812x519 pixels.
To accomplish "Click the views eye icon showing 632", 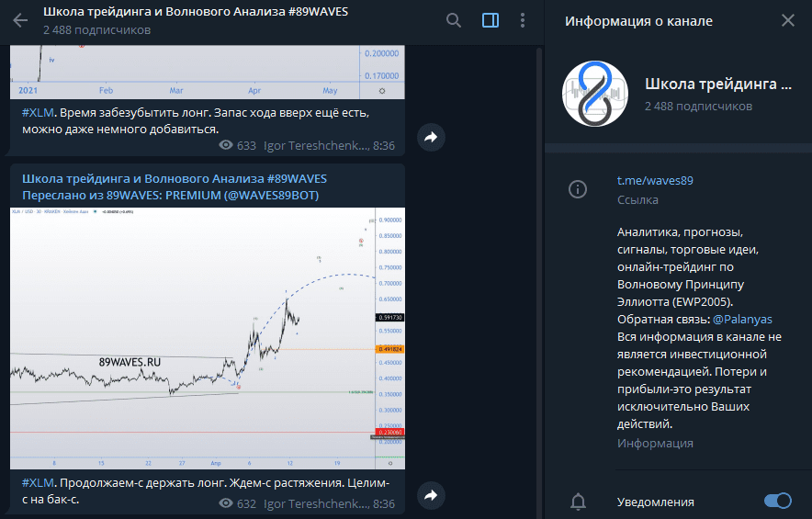I will (226, 503).
